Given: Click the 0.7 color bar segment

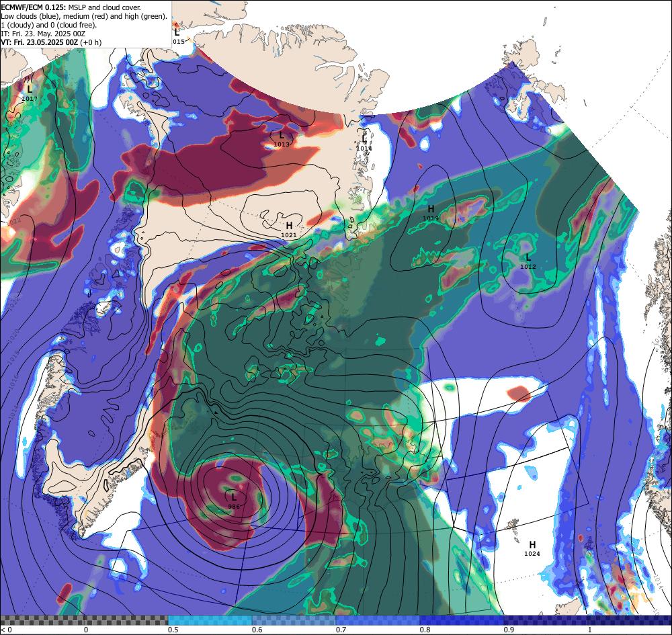Looking at the screenshot, I should click(x=378, y=620).
